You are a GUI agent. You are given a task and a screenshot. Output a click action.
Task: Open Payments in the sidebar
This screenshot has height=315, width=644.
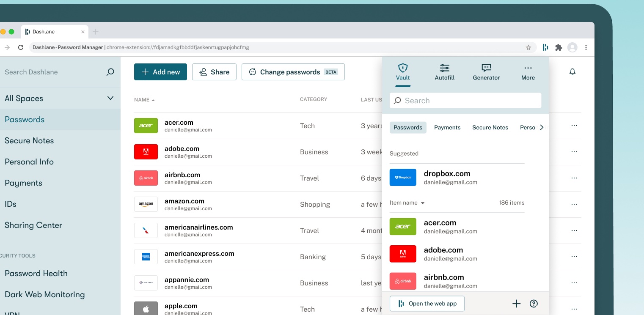23,183
